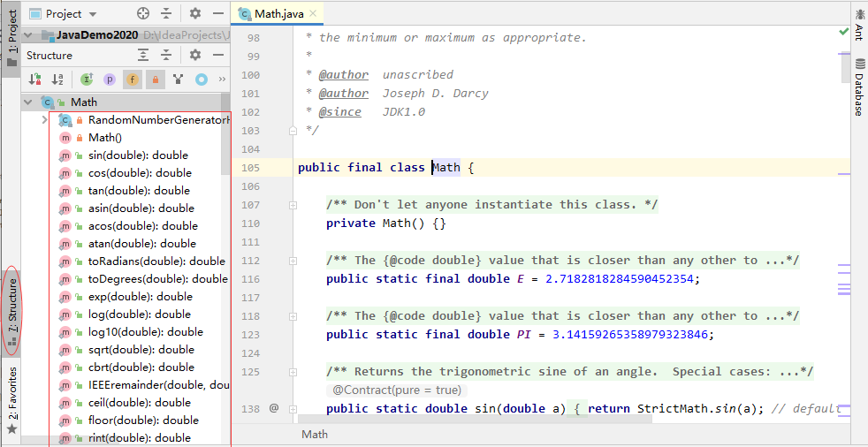Collapse all nodes in the Structure panel
This screenshot has width=868, height=447.
(x=166, y=55)
